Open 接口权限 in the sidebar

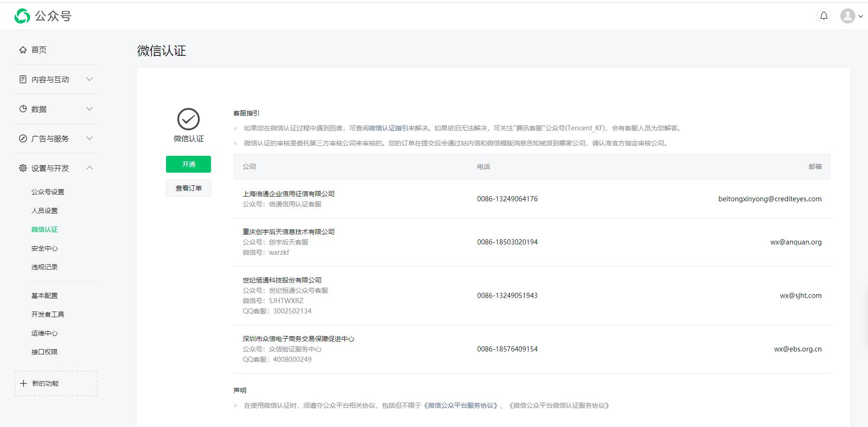point(45,352)
